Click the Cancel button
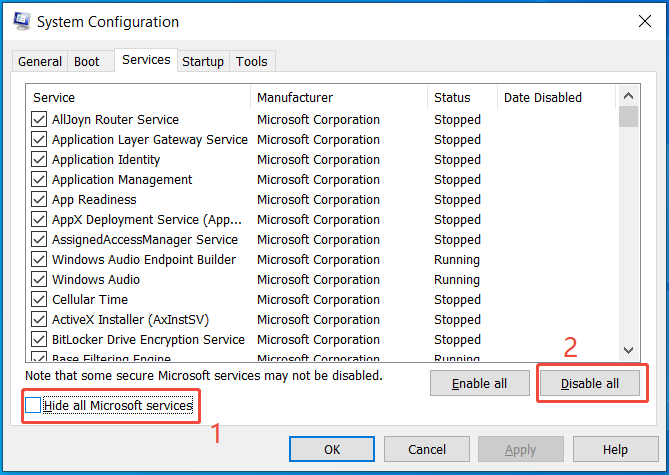 (x=427, y=450)
